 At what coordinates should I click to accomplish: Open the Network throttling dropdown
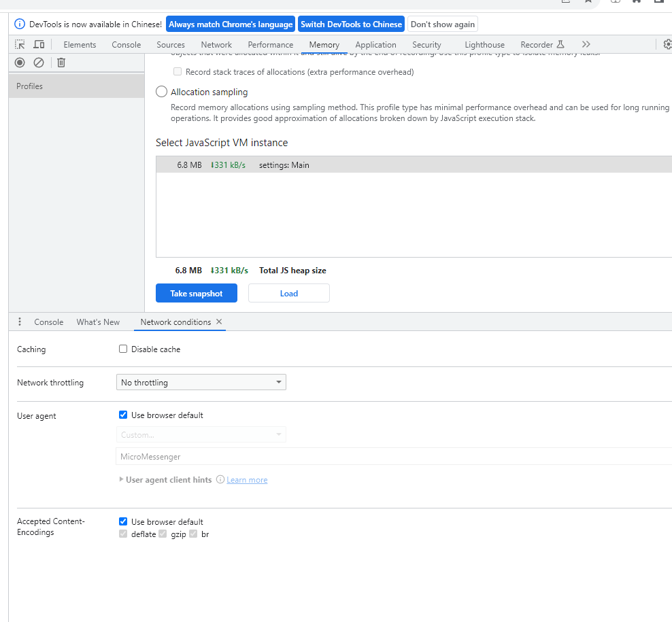[x=201, y=382]
